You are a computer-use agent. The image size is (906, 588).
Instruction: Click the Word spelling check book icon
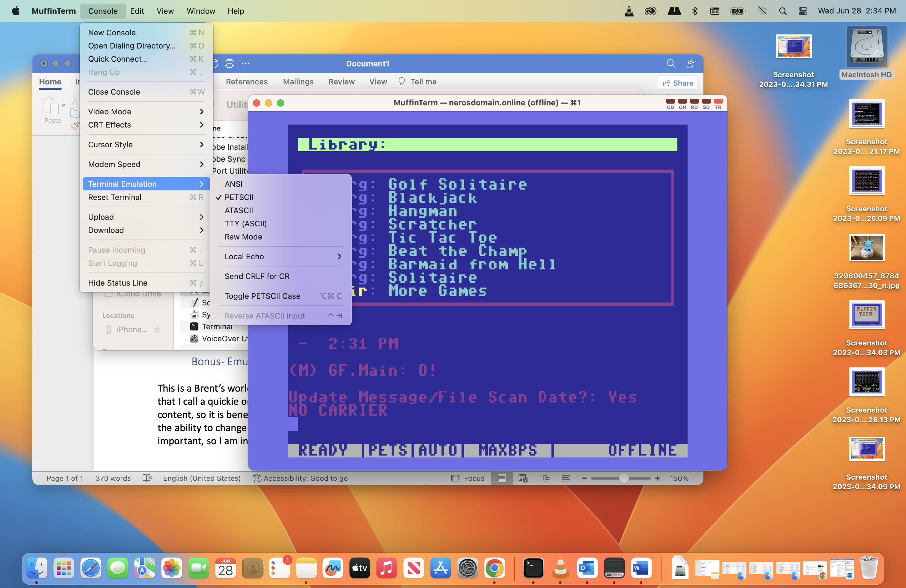coord(147,478)
